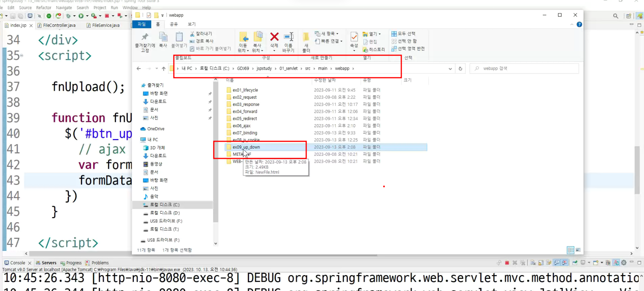Click the red Stop square in Eclipse toolbar

(x=107, y=16)
